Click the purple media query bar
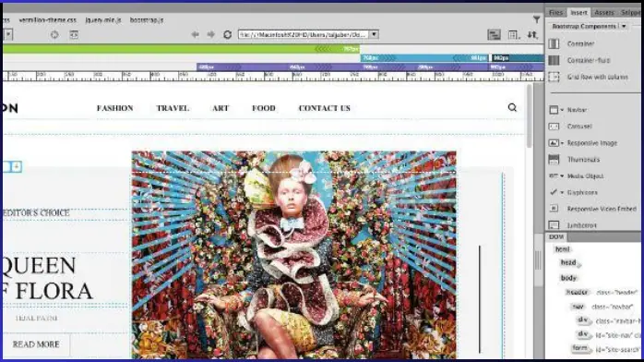This screenshot has width=644, height=362. pos(370,66)
